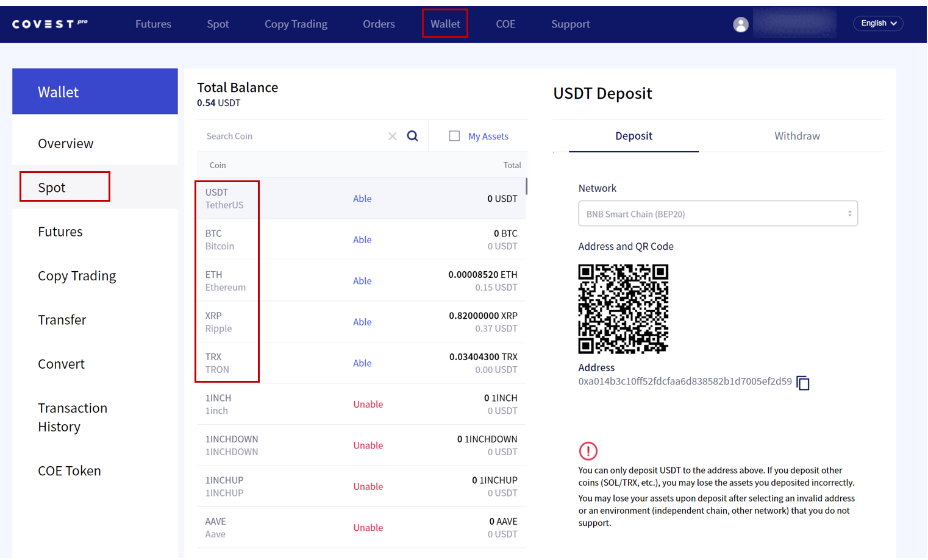928x560 pixels.
Task: Open Copy Trading in top navigation
Action: 296,24
